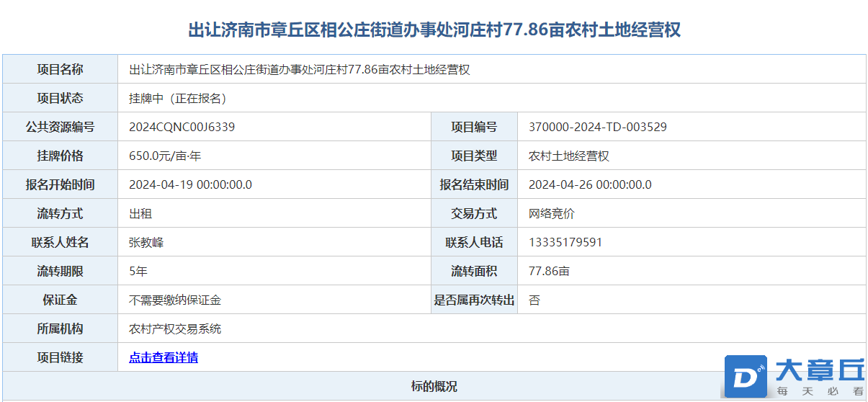This screenshot has width=868, height=402.
Task: Select the 项目类型 label
Action: click(474, 156)
